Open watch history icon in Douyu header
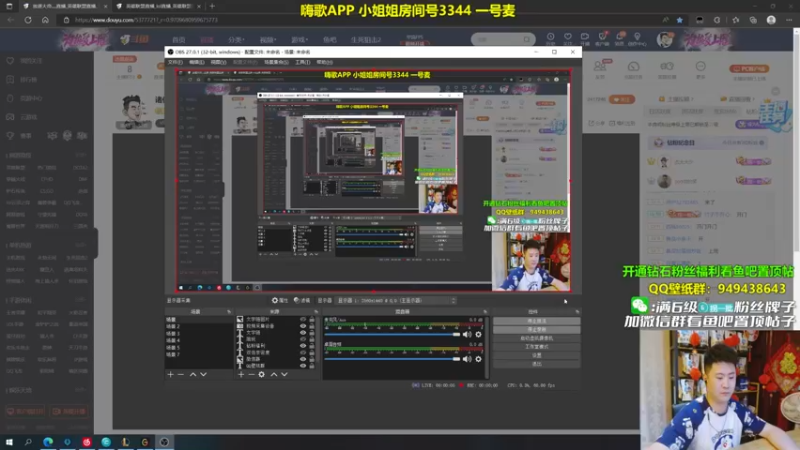The image size is (800, 450). click(x=551, y=39)
